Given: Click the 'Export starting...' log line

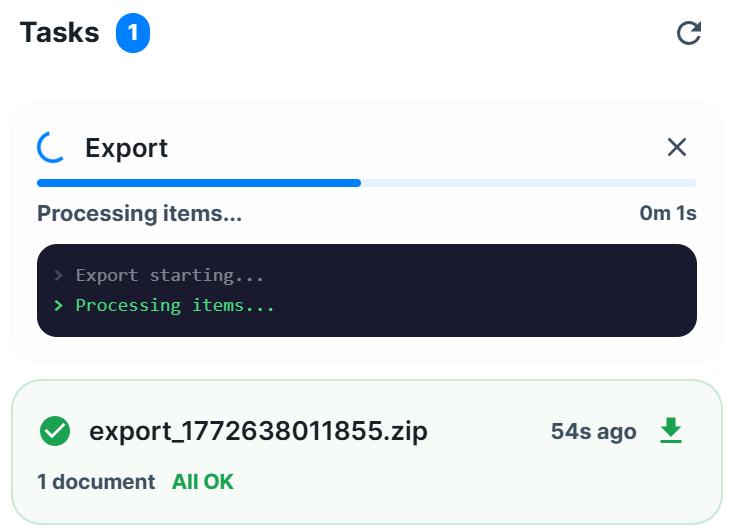Looking at the screenshot, I should tap(170, 275).
